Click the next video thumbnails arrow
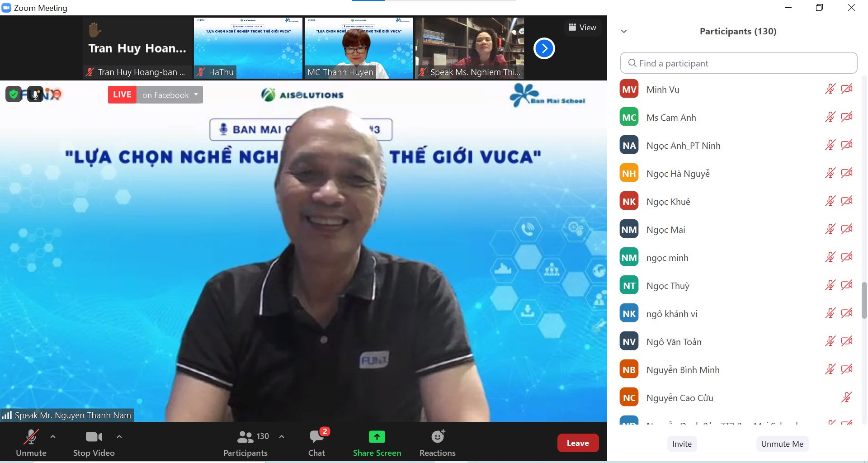The image size is (868, 463). tap(544, 48)
